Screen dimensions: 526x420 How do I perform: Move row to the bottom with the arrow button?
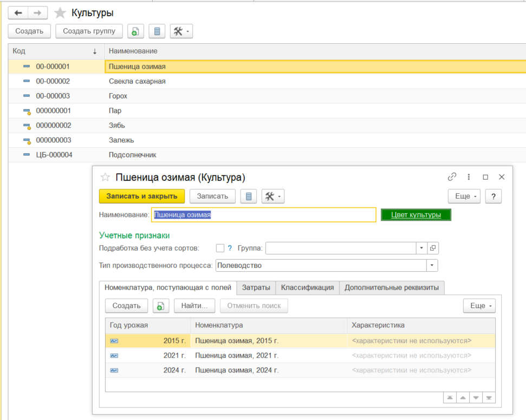[x=489, y=398]
